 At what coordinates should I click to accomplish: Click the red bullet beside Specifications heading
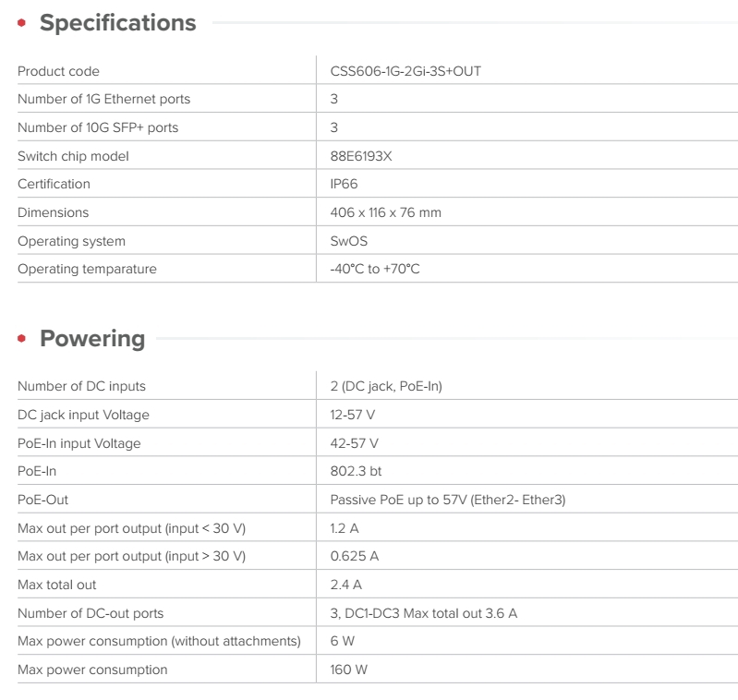coord(22,24)
